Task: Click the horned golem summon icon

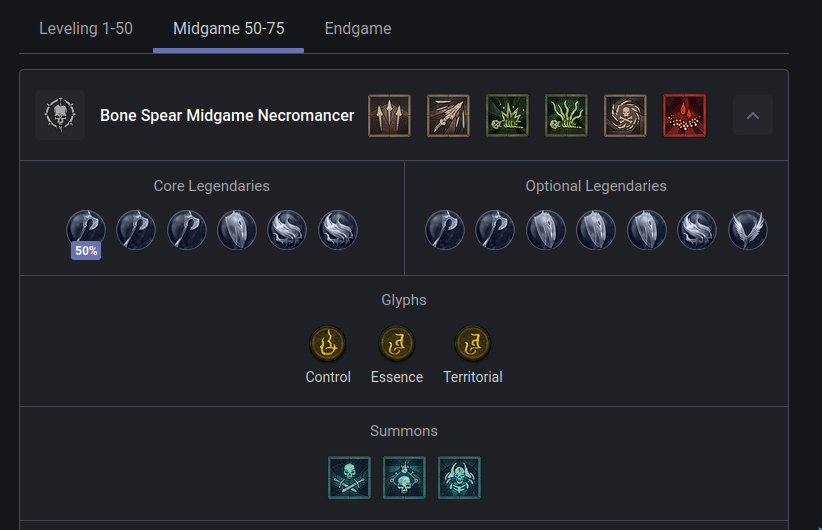Action: click(x=459, y=478)
